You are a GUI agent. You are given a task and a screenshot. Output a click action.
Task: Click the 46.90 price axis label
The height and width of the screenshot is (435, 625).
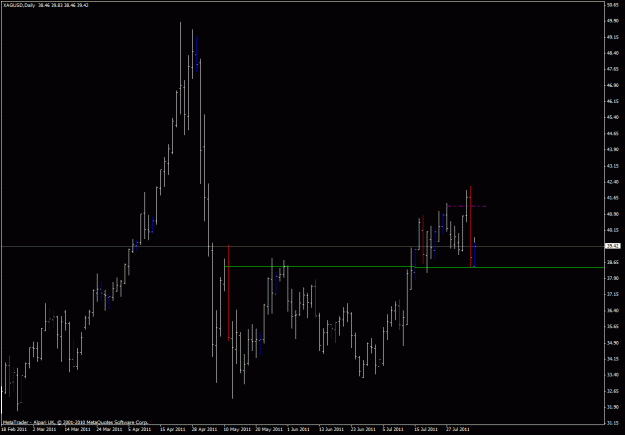613,85
